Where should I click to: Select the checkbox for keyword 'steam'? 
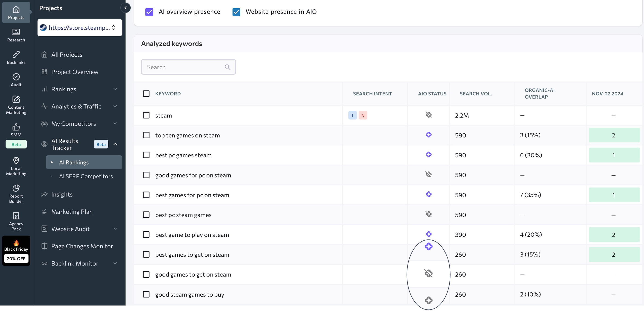point(146,115)
